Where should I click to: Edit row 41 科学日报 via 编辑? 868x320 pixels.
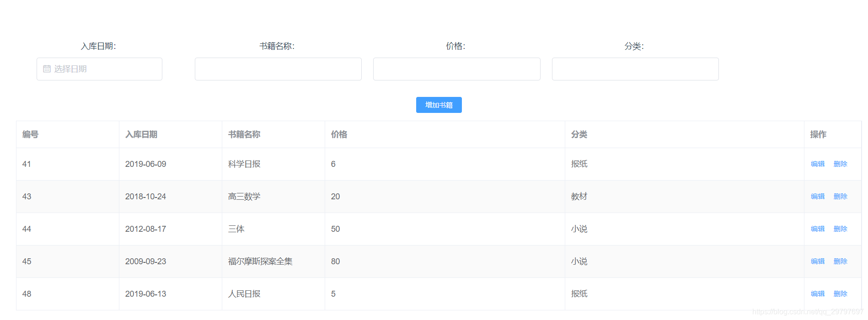pyautogui.click(x=818, y=164)
